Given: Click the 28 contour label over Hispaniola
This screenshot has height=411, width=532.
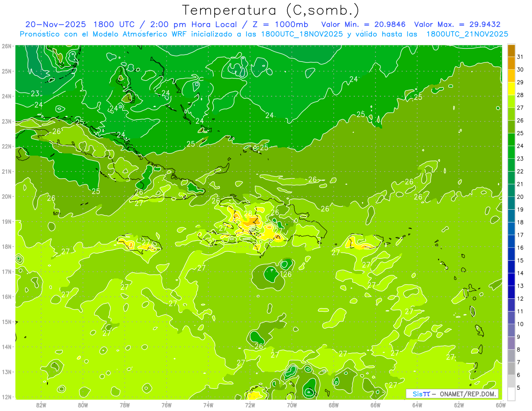Looking at the screenshot, I should pyautogui.click(x=248, y=213).
